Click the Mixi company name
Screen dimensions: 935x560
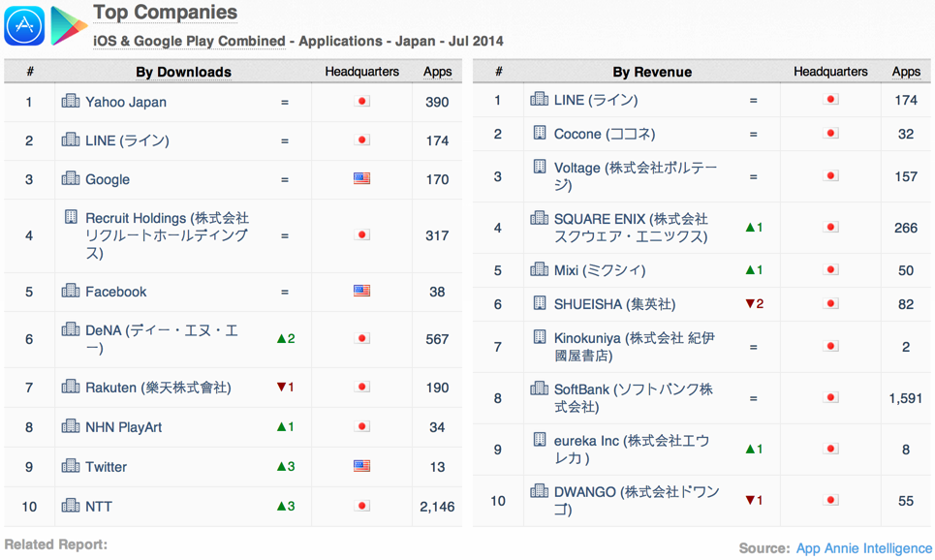600,270
